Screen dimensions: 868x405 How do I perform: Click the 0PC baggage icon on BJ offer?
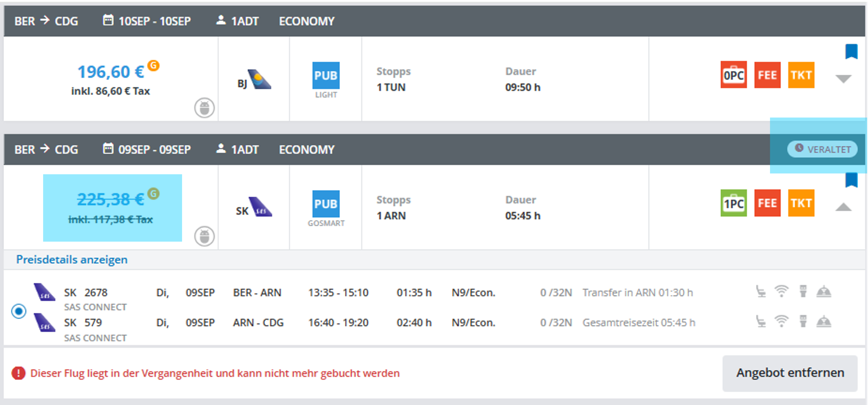coord(733,75)
